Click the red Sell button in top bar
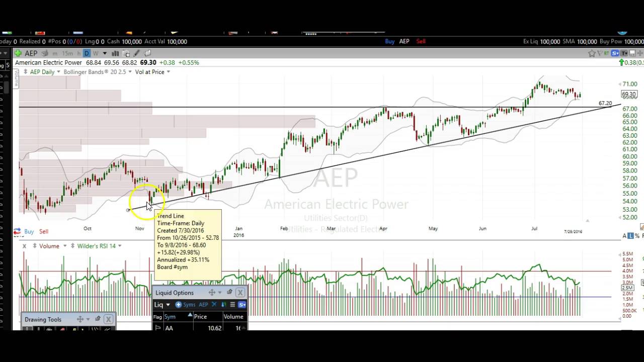The height and width of the screenshot is (362, 644). pyautogui.click(x=421, y=41)
